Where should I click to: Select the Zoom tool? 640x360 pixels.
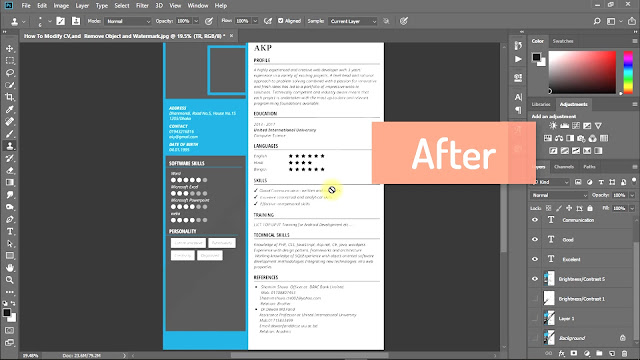pyautogui.click(x=10, y=280)
